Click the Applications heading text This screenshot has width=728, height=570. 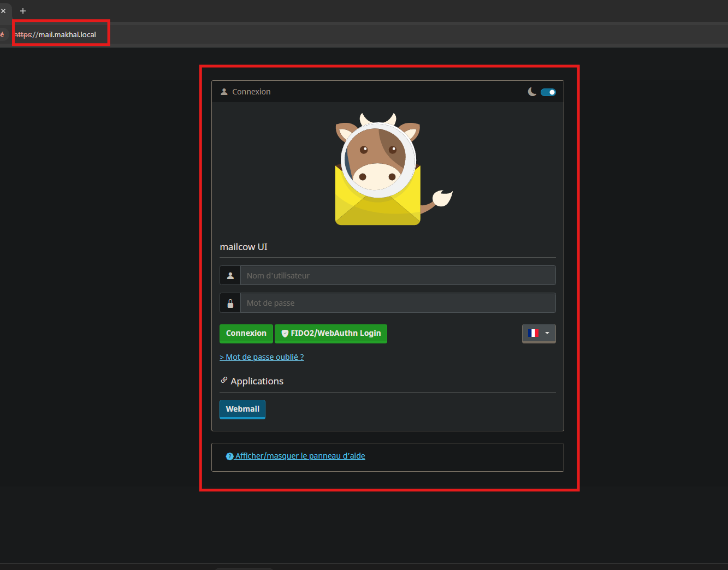(x=257, y=381)
